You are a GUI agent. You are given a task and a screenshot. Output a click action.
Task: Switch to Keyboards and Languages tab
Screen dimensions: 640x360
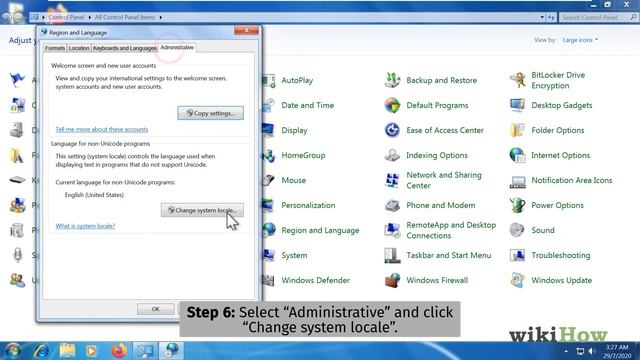click(x=124, y=48)
